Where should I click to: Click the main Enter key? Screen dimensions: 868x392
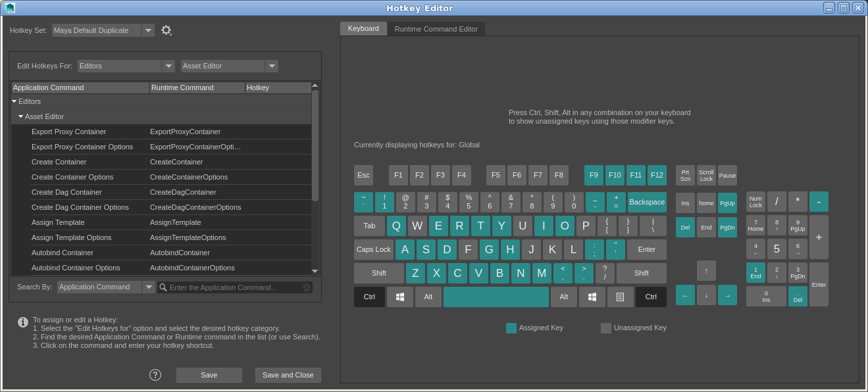coord(647,249)
